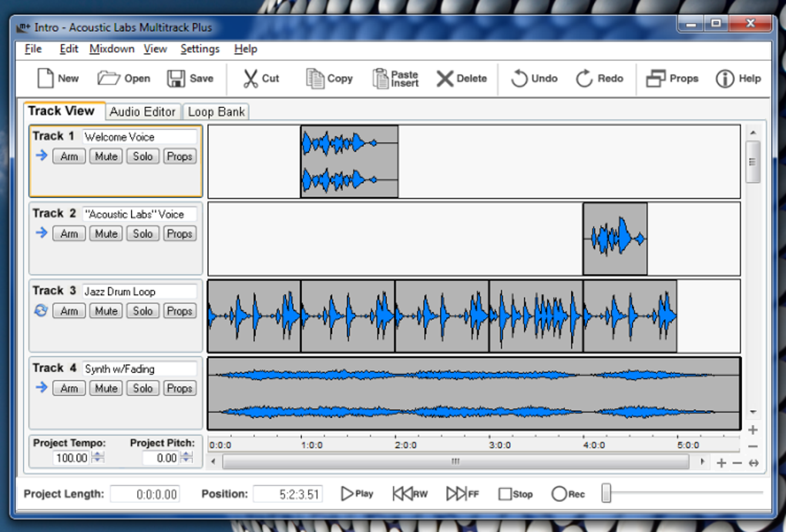Fast forward with the FF button
Image resolution: width=786 pixels, height=532 pixels.
462,494
